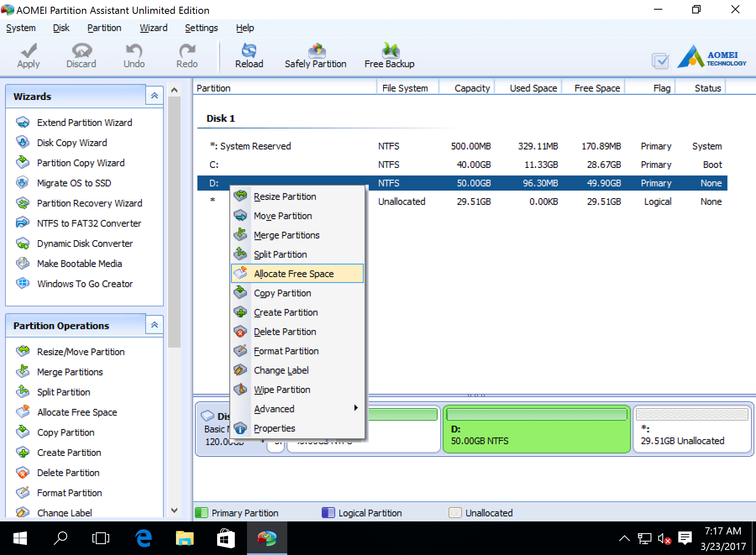Viewport: 756px width, 555px height.
Task: Choose Delete Partition in context menu
Action: (297, 332)
